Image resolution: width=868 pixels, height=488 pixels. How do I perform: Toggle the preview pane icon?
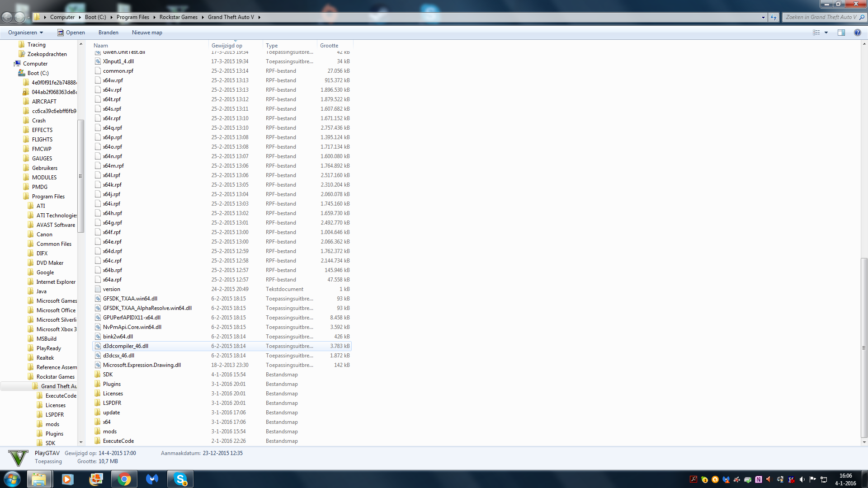click(841, 33)
